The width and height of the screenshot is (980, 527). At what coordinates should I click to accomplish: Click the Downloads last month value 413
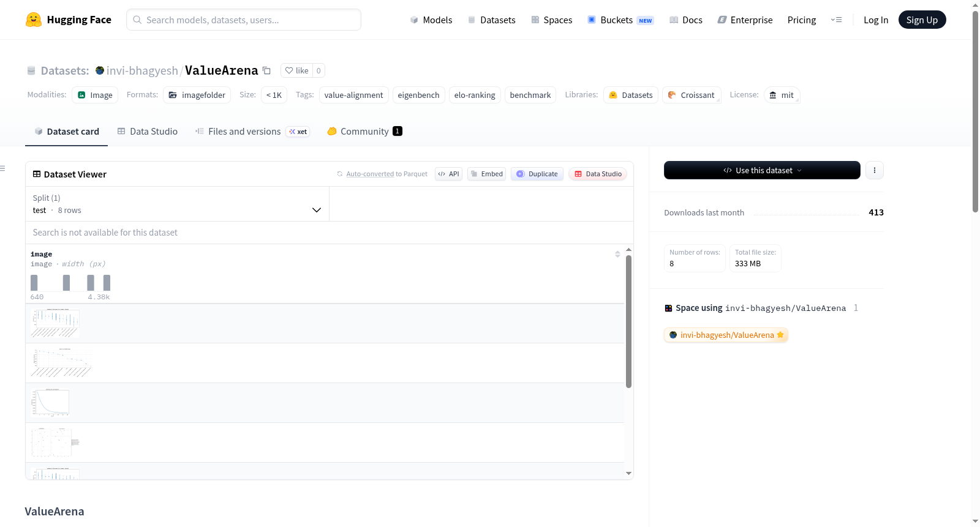[x=876, y=212]
